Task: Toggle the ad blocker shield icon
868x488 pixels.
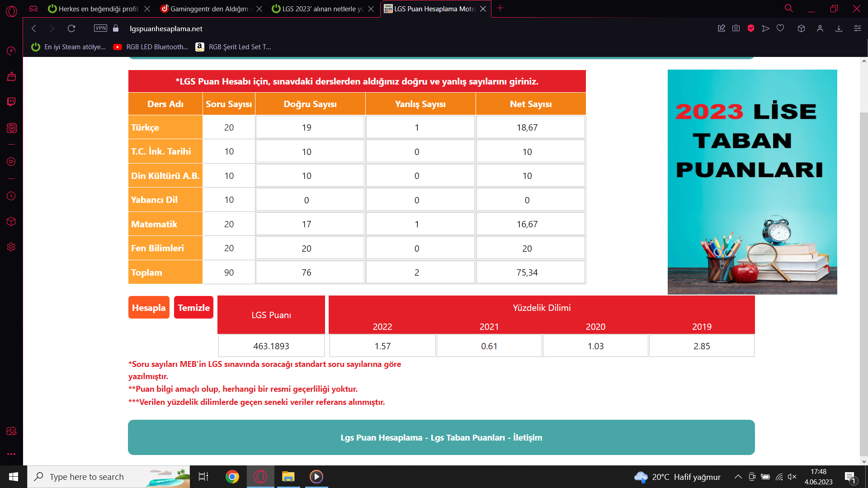Action: [751, 28]
